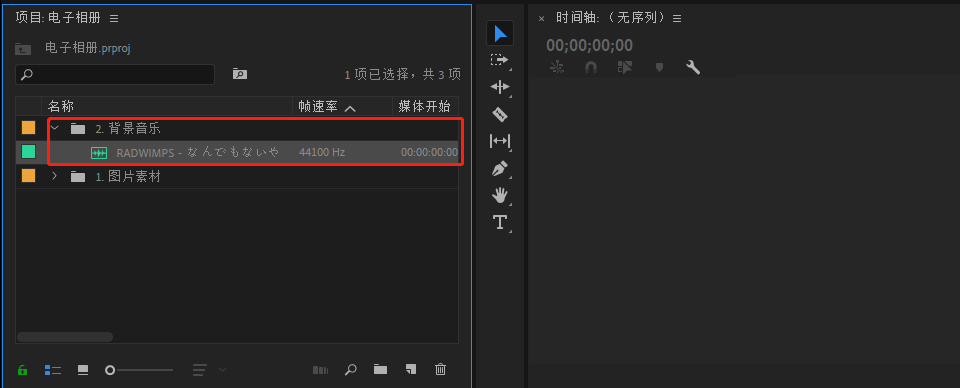The image size is (960, 388).
Task: Click the 电子相册.prproj file name
Action: (x=88, y=48)
